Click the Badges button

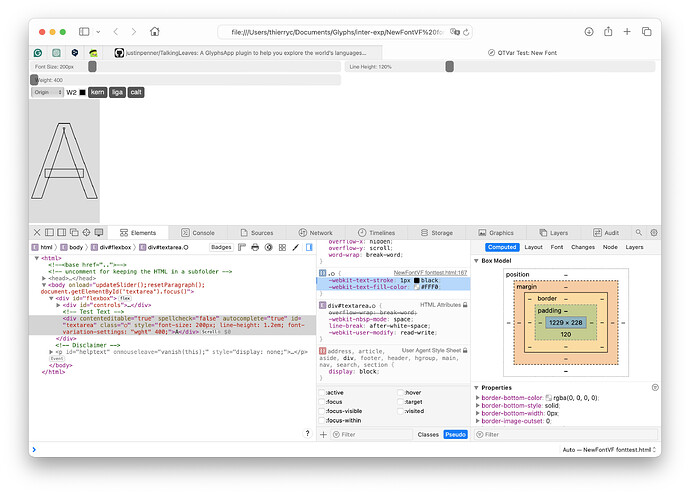221,247
